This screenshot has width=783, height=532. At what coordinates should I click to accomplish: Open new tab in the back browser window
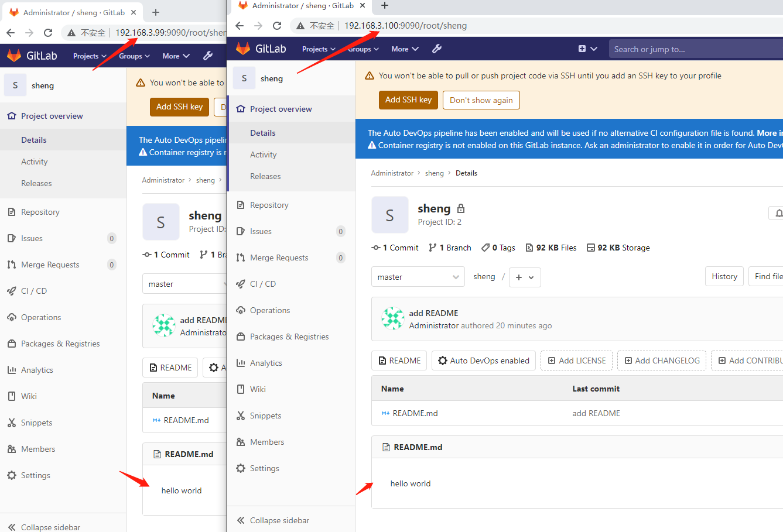coord(155,12)
